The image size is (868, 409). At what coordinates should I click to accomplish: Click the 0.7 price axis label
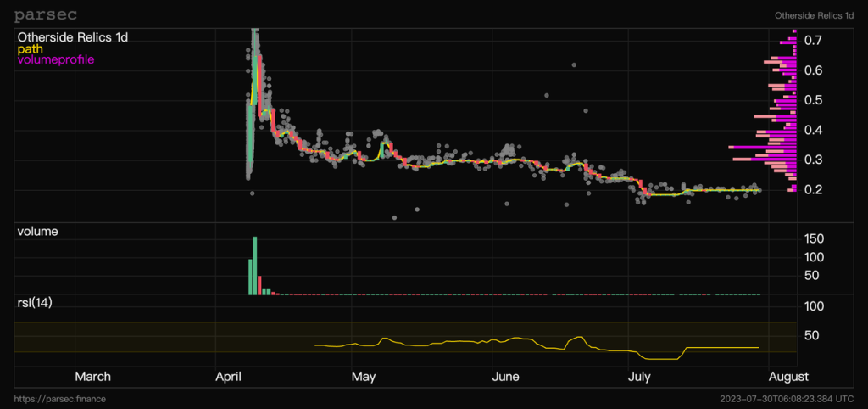coord(812,41)
